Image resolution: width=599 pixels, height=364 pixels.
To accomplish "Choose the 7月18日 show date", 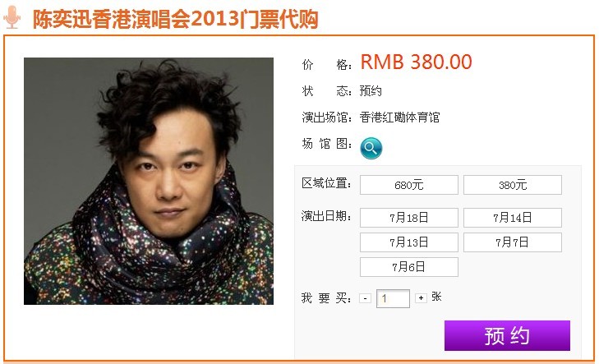I will point(408,218).
